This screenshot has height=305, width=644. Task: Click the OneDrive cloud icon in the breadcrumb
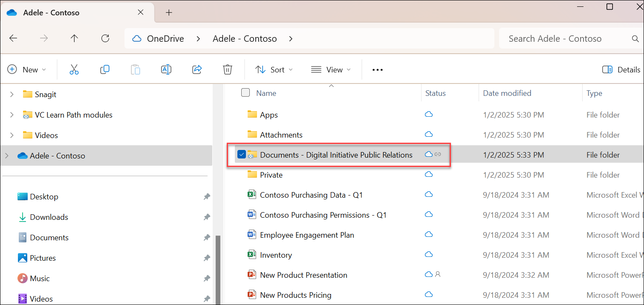136,38
